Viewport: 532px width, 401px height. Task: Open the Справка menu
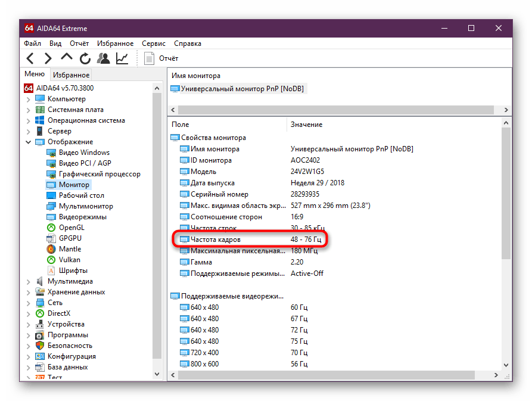pyautogui.click(x=188, y=43)
